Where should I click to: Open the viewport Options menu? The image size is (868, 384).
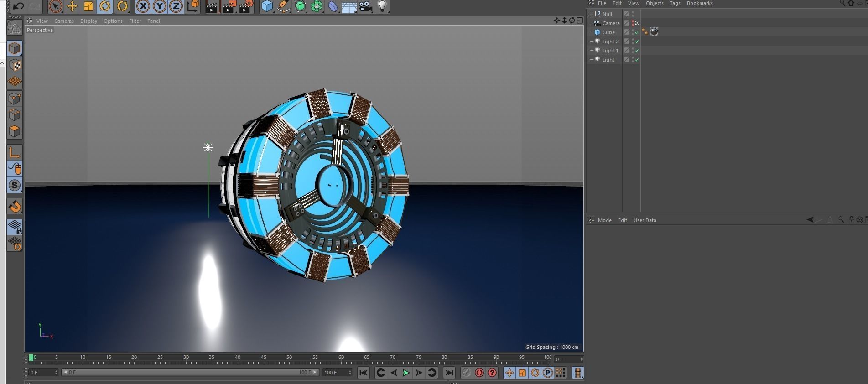(113, 21)
